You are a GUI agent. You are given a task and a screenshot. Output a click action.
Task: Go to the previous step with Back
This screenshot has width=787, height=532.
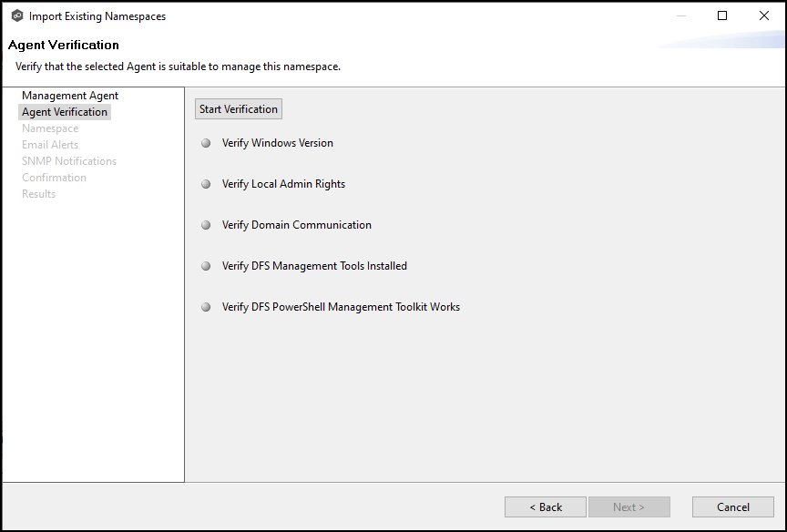tap(546, 507)
